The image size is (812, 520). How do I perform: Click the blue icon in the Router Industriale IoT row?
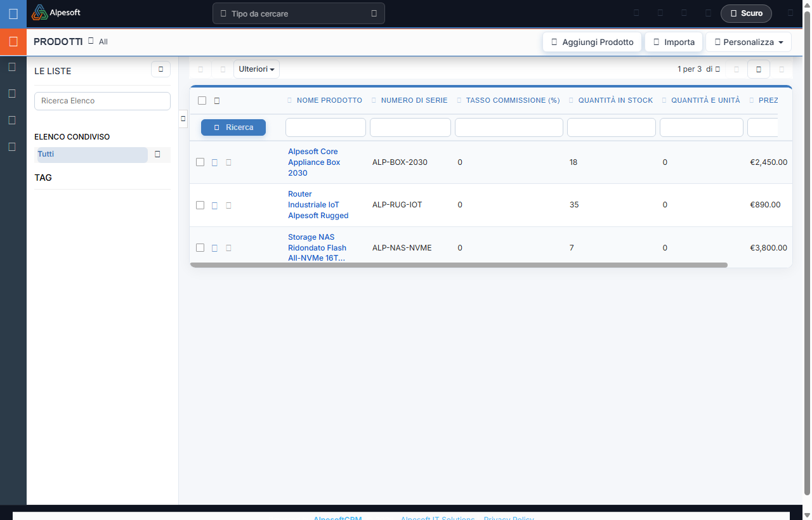point(214,205)
